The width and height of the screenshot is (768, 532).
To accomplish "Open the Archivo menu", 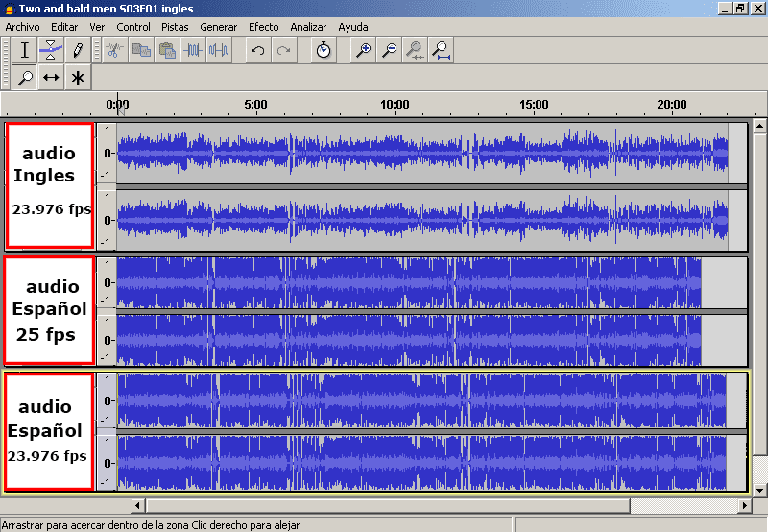I will click(x=22, y=27).
